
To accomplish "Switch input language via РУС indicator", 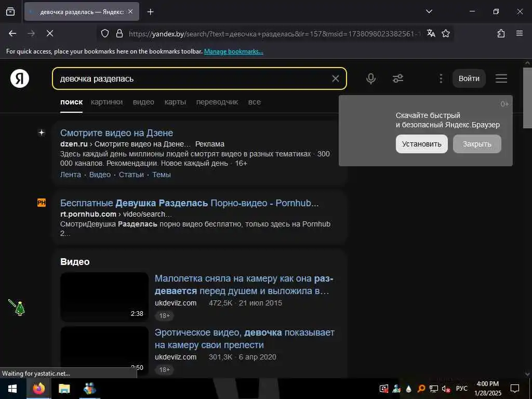I will (461, 389).
